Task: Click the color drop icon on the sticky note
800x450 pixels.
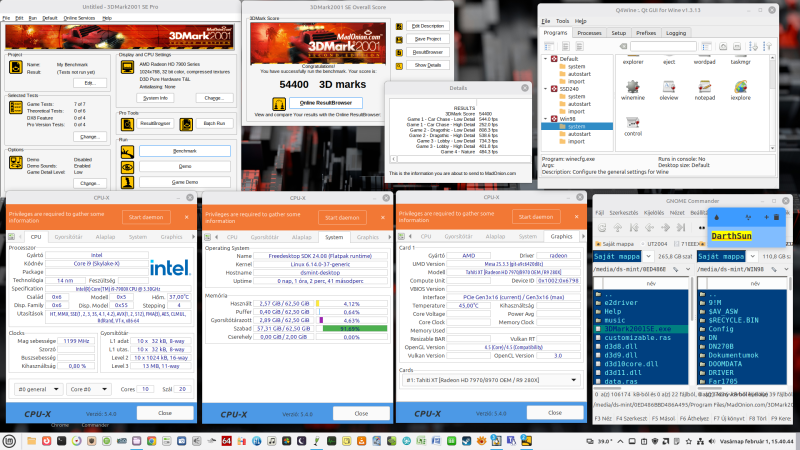Action: [717, 217]
